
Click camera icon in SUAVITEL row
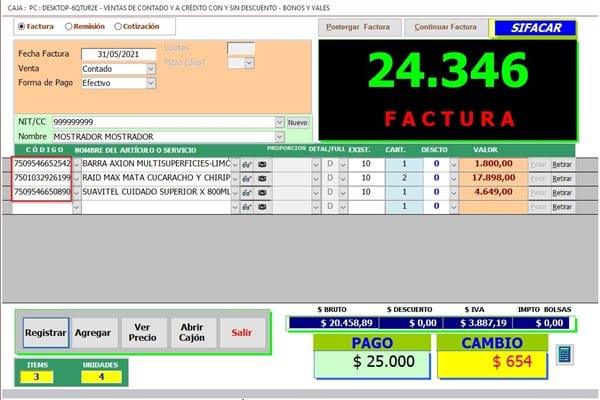click(262, 193)
